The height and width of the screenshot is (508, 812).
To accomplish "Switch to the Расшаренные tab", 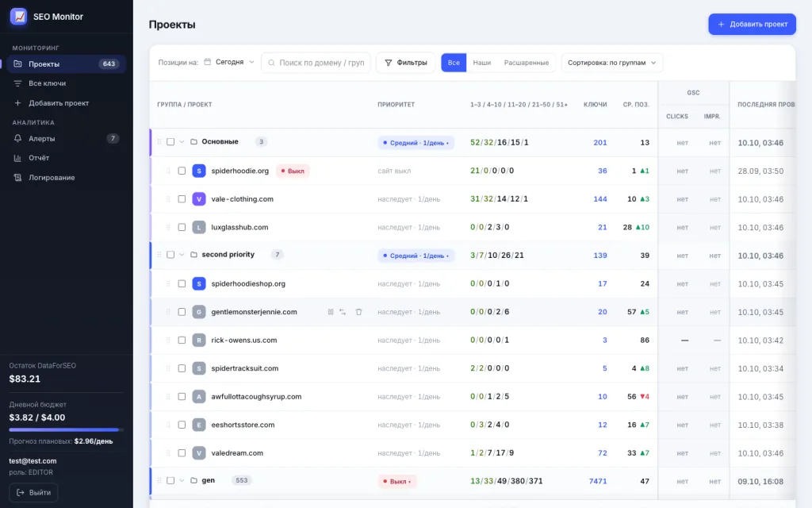I will pyautogui.click(x=527, y=63).
